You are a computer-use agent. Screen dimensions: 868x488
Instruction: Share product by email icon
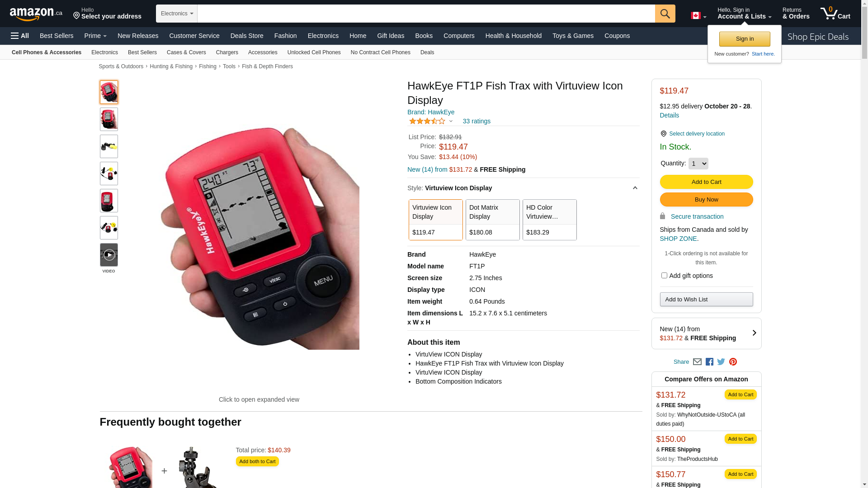pyautogui.click(x=697, y=362)
